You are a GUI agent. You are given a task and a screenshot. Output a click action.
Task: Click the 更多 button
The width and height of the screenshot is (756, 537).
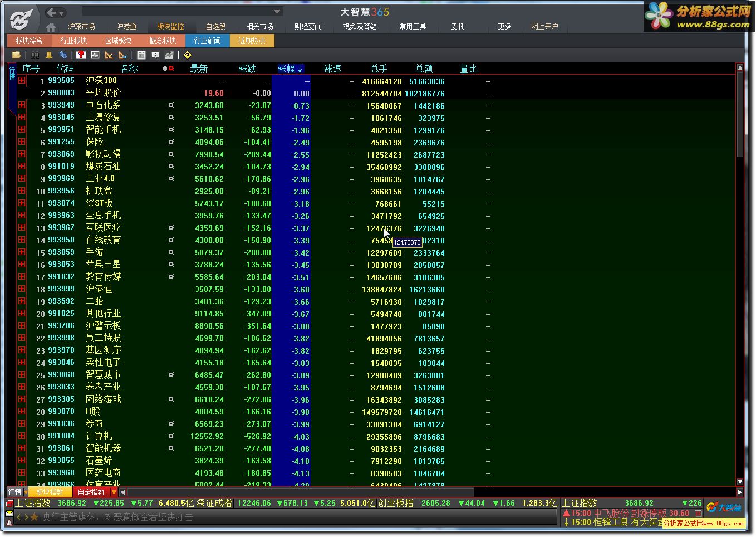504,26
